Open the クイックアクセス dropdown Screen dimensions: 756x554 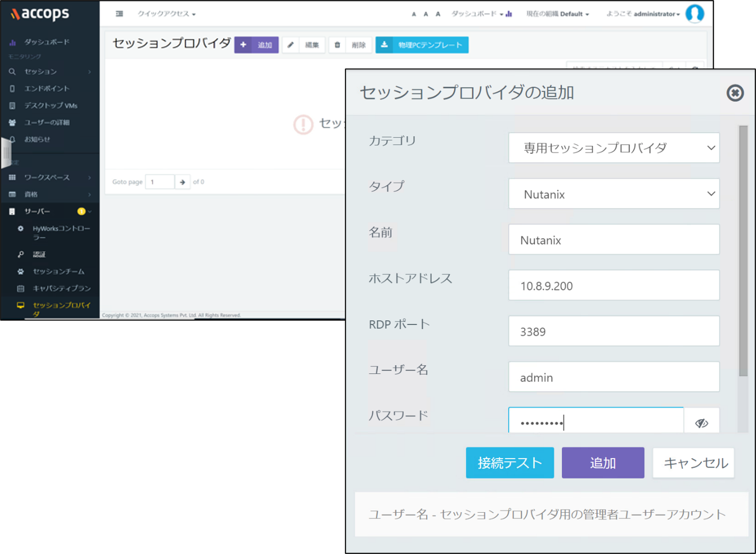click(x=167, y=14)
